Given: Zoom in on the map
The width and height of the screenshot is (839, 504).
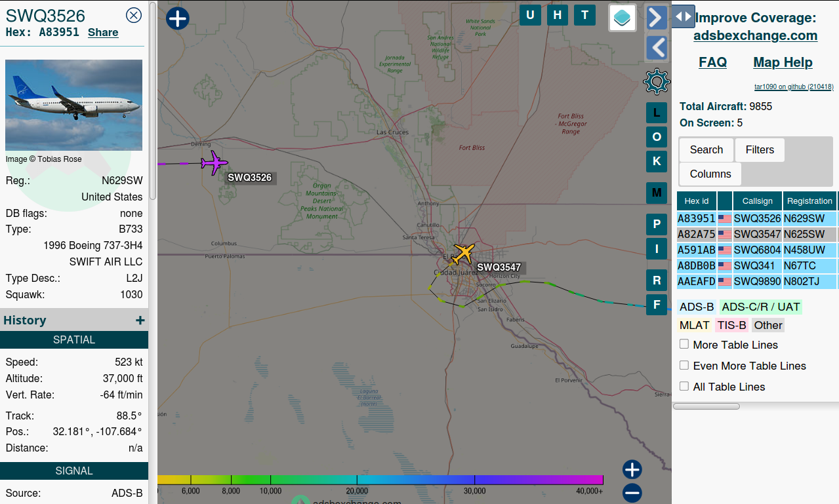Looking at the screenshot, I should (x=632, y=469).
